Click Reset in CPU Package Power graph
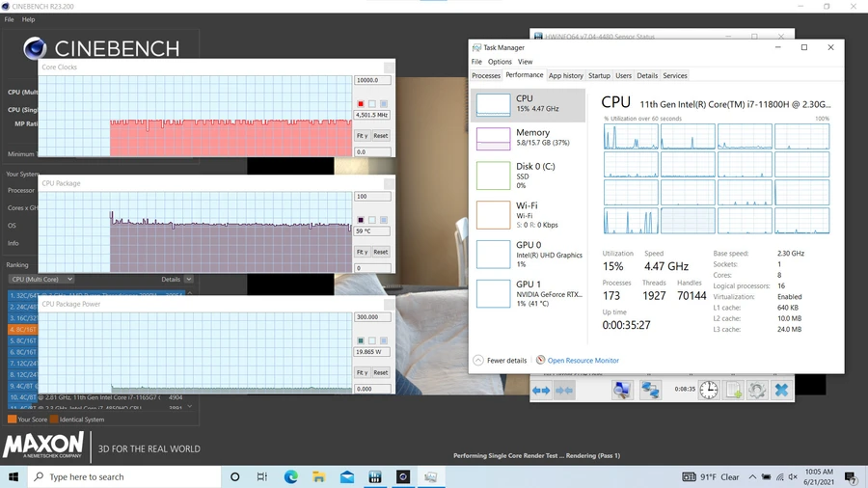The width and height of the screenshot is (868, 488). click(x=380, y=372)
